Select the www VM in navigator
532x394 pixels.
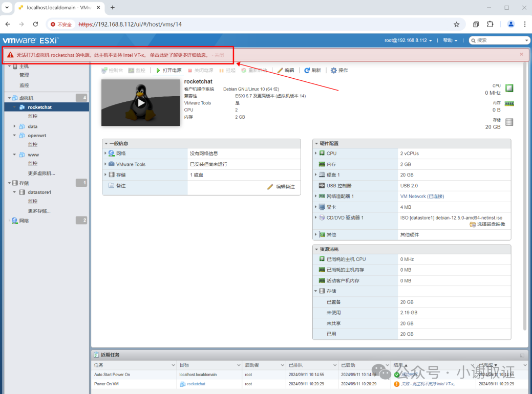click(33, 155)
